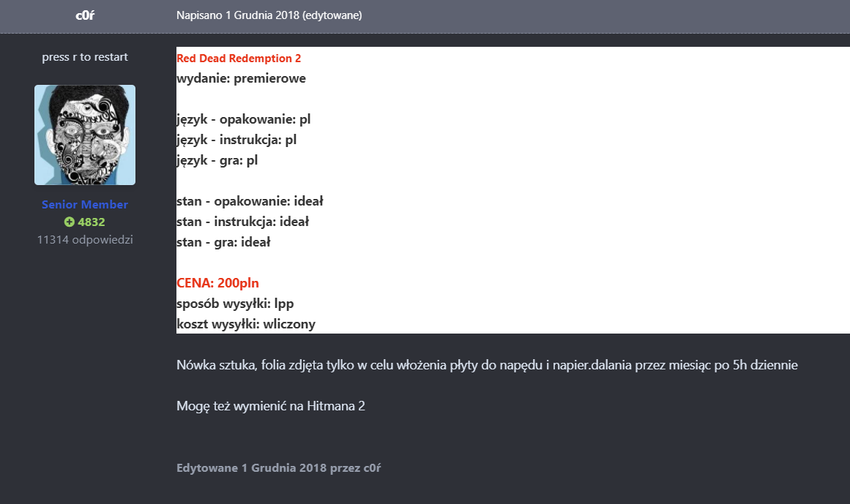
Task: Click the koszt wysyłki: wliczony line
Action: click(x=246, y=324)
